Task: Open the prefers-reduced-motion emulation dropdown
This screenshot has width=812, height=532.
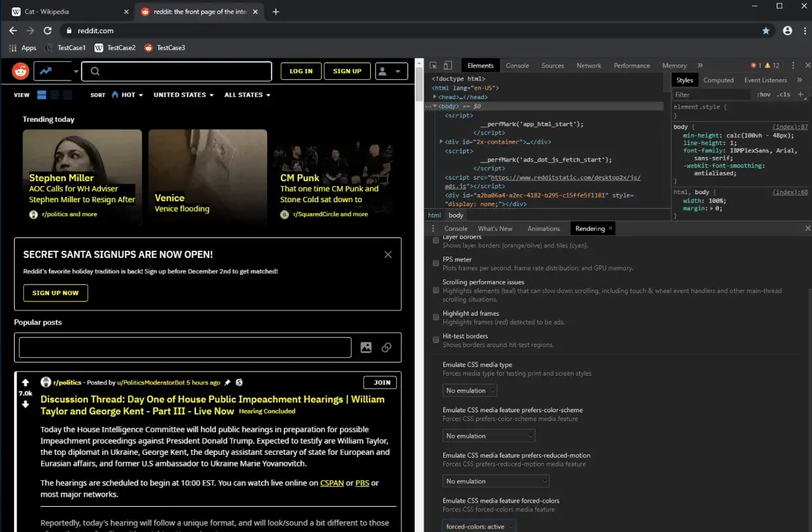Action: click(x=496, y=481)
